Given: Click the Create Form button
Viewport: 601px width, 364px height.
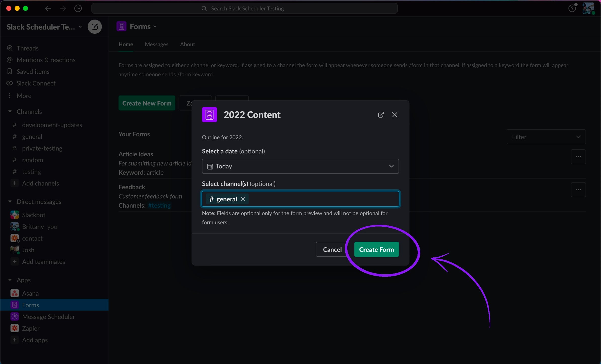Looking at the screenshot, I should [x=376, y=249].
